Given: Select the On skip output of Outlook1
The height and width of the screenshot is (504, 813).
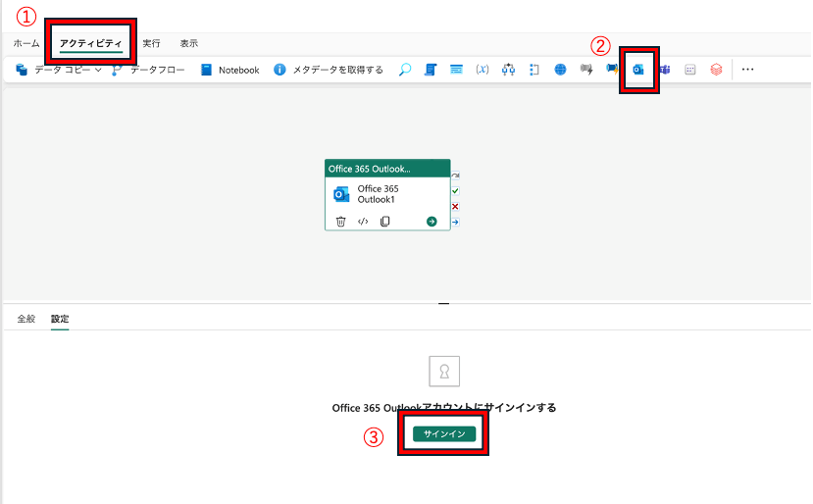Looking at the screenshot, I should pos(455,176).
